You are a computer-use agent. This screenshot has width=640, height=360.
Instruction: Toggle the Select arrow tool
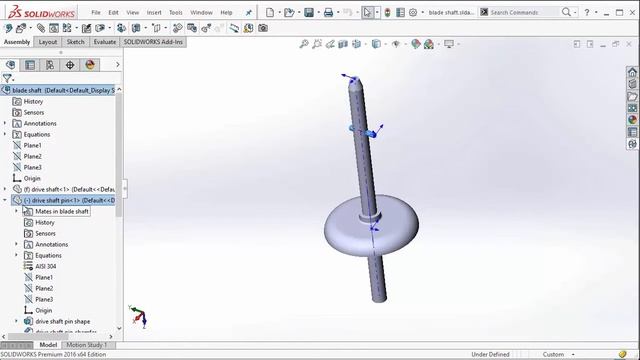coord(367,13)
